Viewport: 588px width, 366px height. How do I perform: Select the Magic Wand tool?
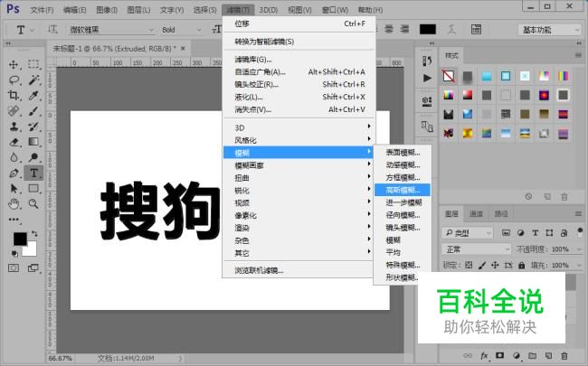[33, 80]
